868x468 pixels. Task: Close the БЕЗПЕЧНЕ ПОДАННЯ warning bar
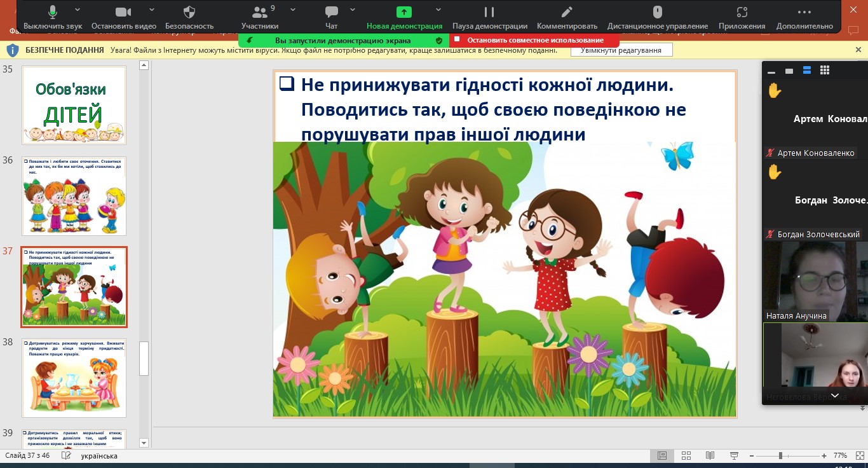click(x=858, y=50)
